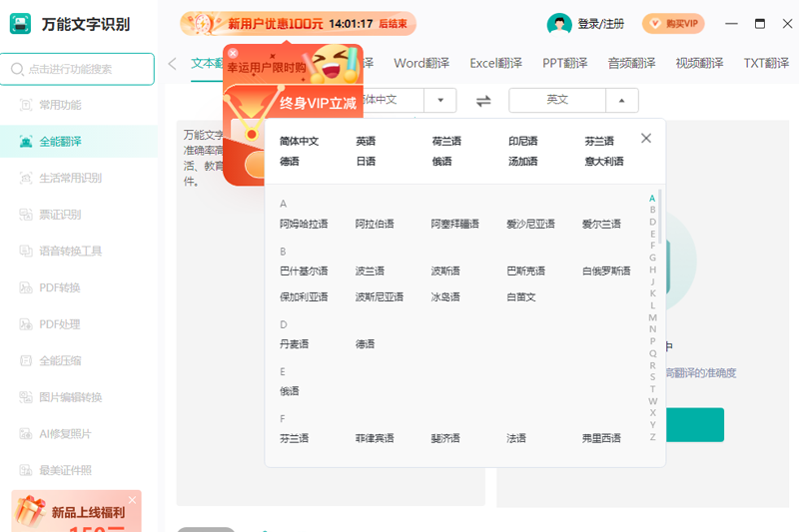This screenshot has width=799, height=532.
Task: Choose 日语 in the quick languages
Action: [366, 162]
